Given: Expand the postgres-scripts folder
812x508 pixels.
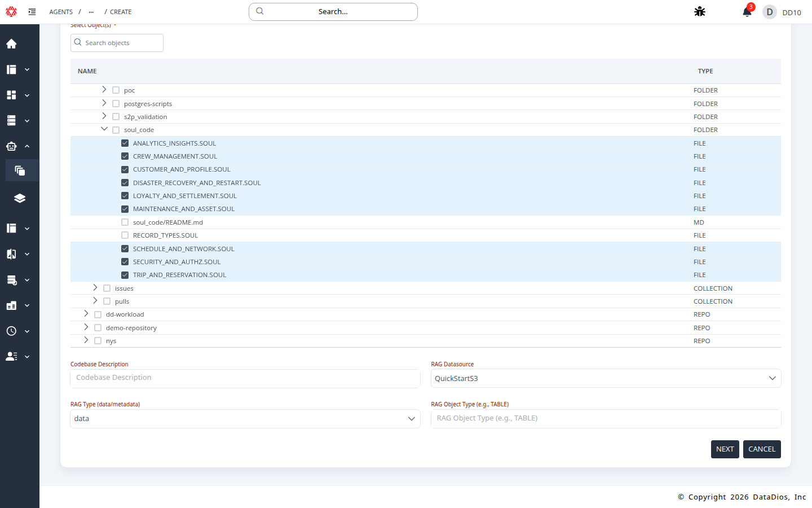Looking at the screenshot, I should click(104, 103).
